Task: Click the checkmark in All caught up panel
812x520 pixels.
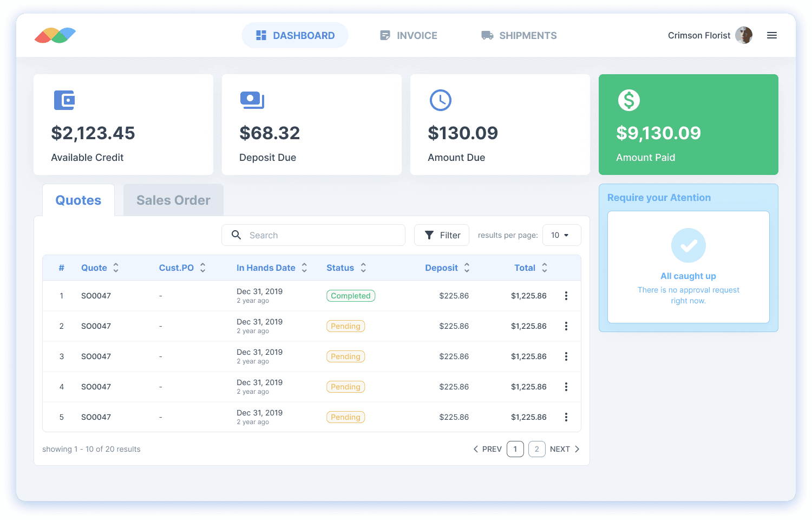Action: point(688,245)
